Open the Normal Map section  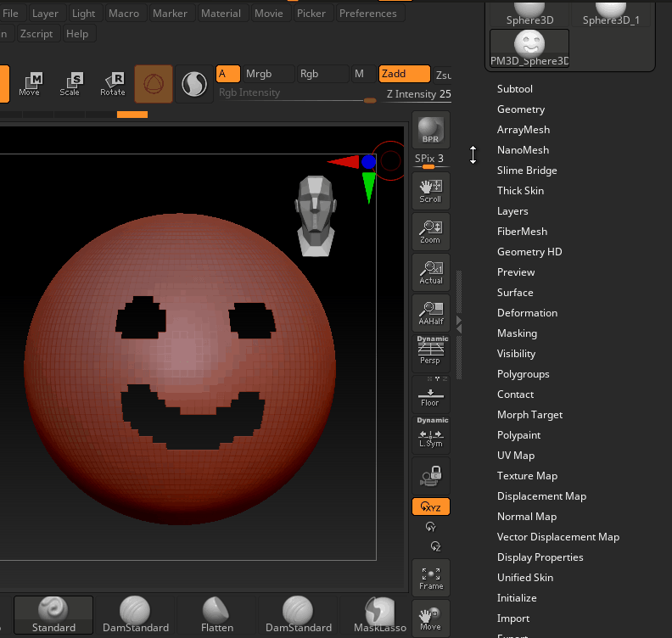527,517
